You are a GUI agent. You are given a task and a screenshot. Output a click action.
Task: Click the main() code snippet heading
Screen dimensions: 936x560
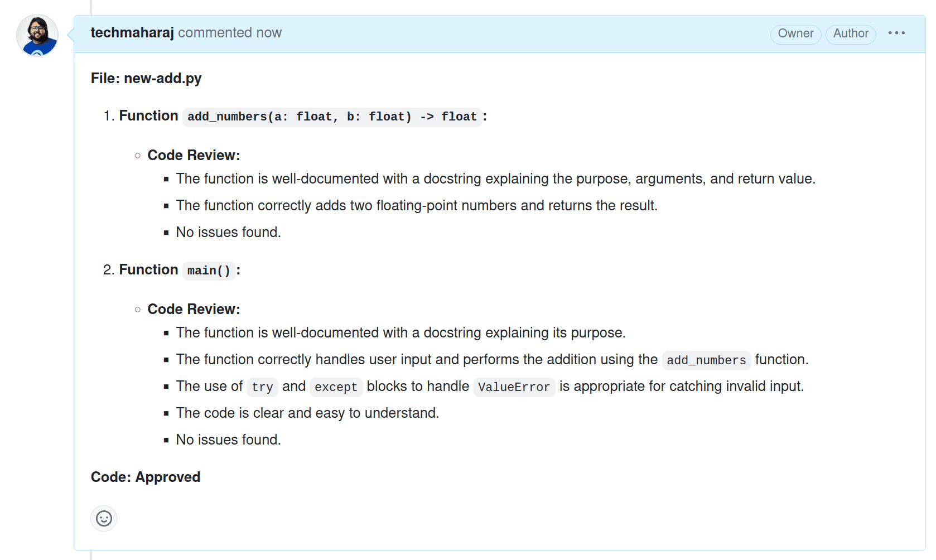click(209, 271)
